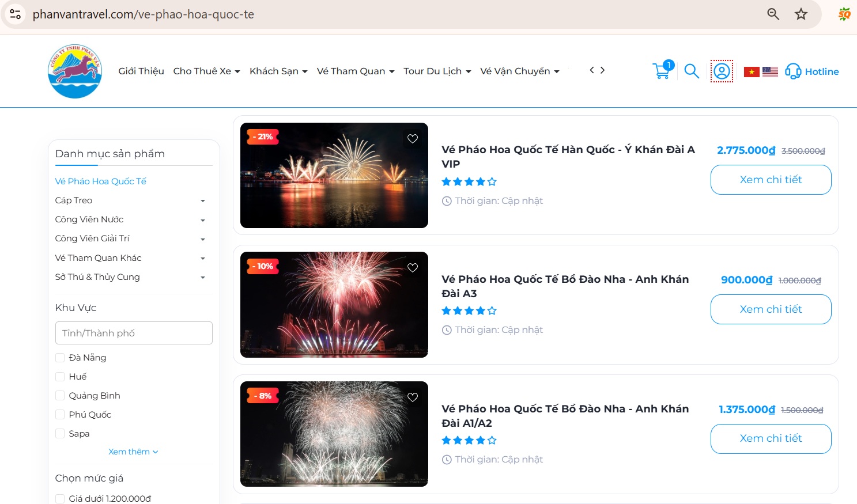Click the right arrow next to the menu

pyautogui.click(x=602, y=70)
